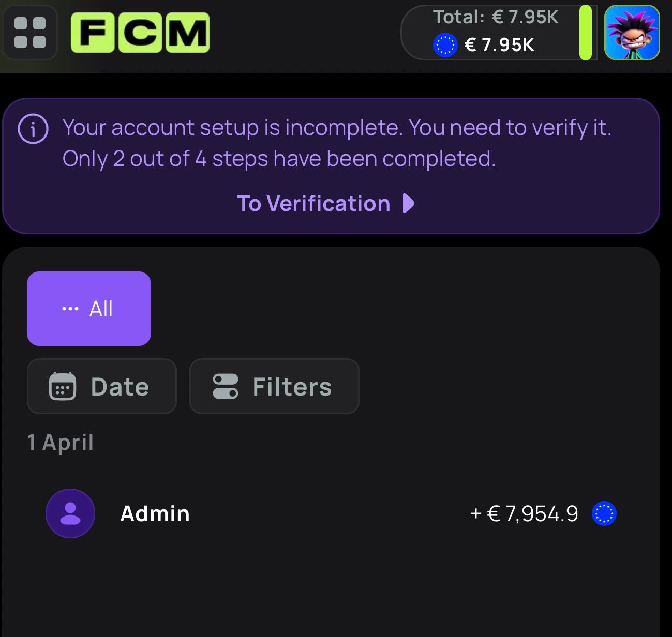The height and width of the screenshot is (637, 672).
Task: Click the info icon in verification banner
Action: (33, 129)
